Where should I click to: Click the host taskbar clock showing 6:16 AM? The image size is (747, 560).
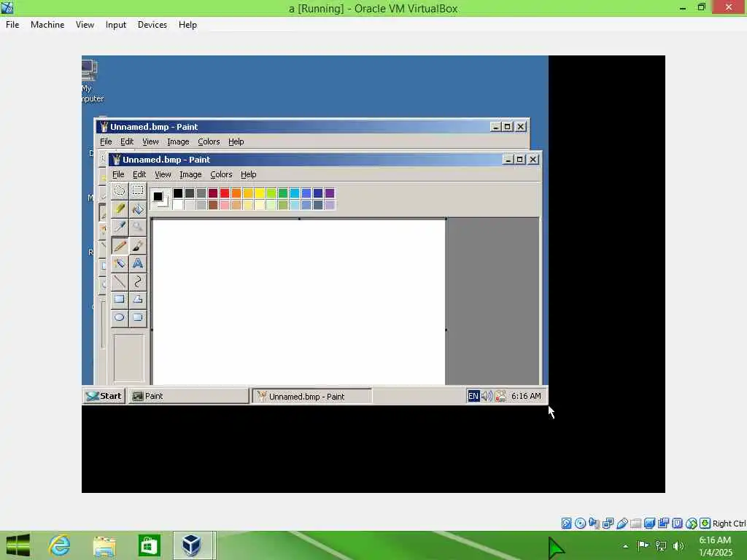[x=715, y=540]
